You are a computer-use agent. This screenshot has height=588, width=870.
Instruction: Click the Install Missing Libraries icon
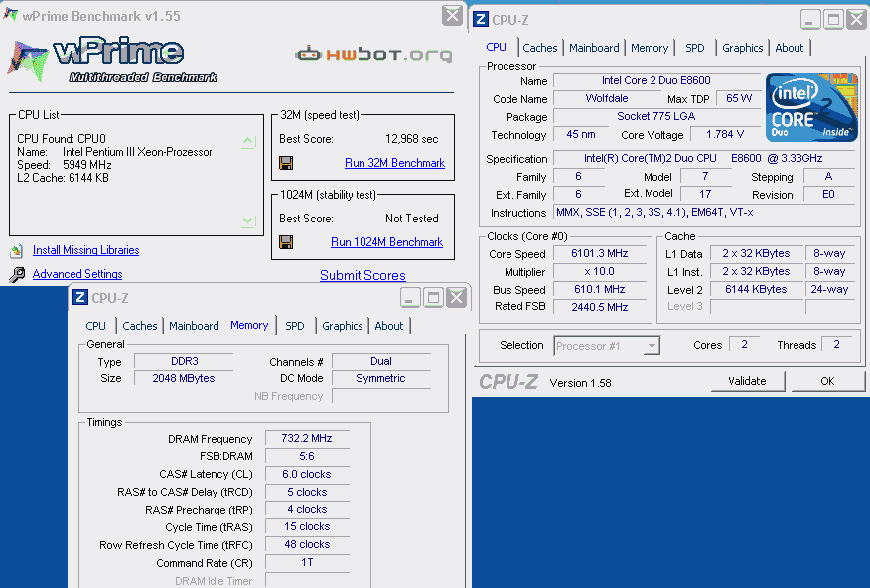point(17,250)
